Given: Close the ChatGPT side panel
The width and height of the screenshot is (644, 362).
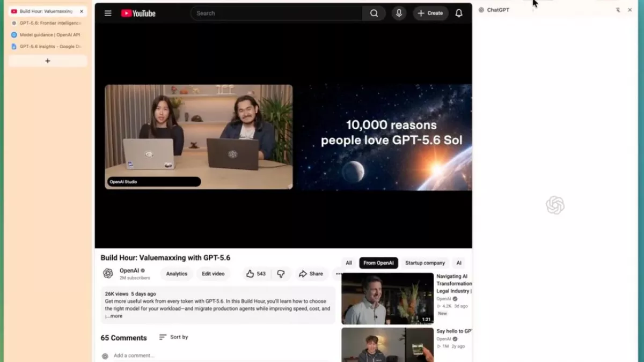Looking at the screenshot, I should point(630,10).
